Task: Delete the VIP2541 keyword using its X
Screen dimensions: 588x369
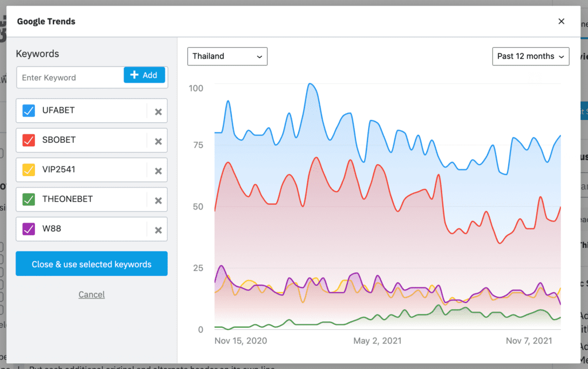Action: point(158,171)
